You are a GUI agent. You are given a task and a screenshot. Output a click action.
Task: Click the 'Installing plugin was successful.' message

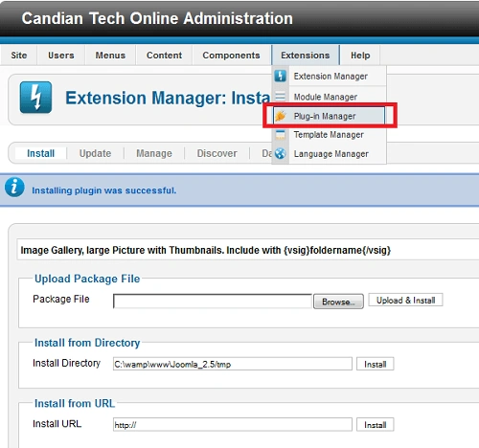(104, 190)
